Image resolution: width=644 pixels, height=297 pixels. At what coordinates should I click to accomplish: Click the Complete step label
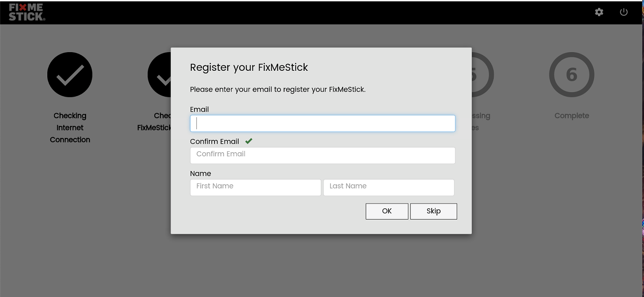point(572,116)
